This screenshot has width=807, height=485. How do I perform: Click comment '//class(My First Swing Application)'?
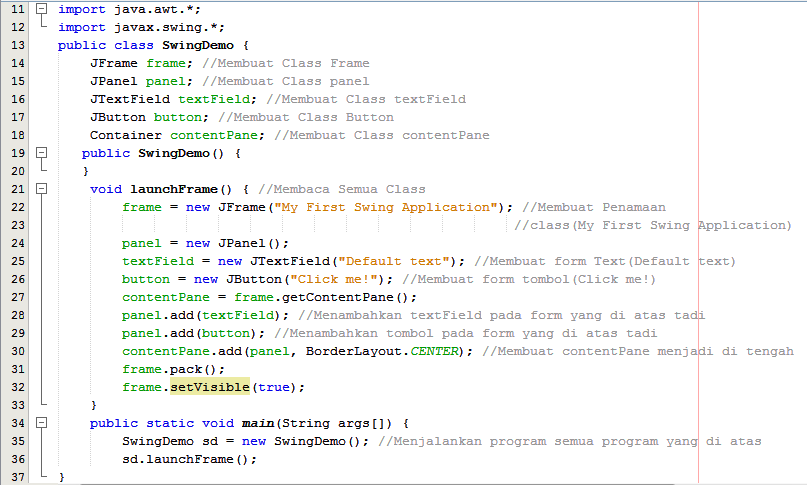653,226
